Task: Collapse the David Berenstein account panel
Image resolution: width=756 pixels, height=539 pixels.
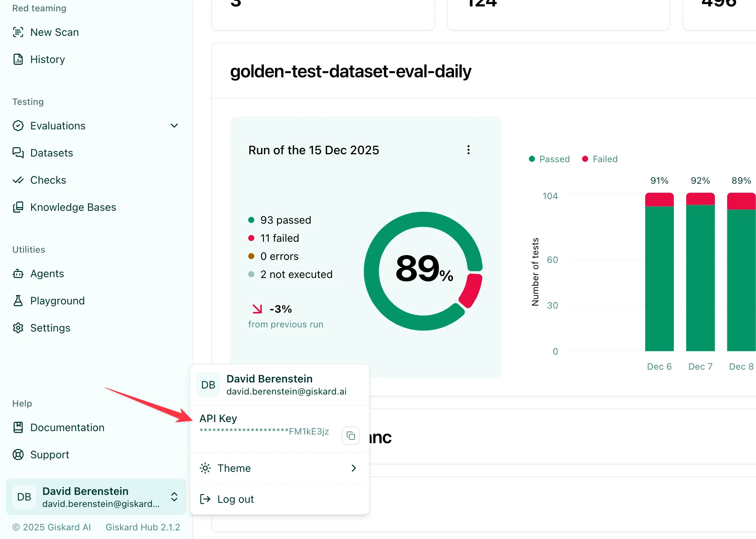Action: 174,497
